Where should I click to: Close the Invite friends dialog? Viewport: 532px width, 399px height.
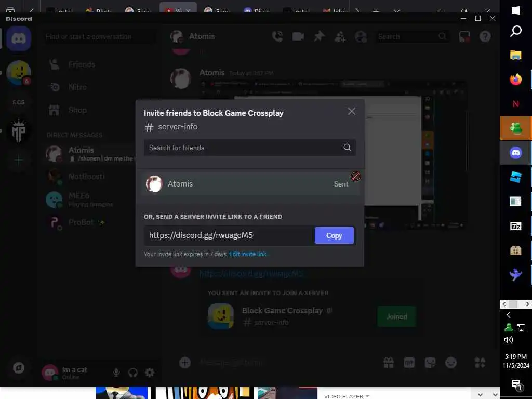[352, 111]
